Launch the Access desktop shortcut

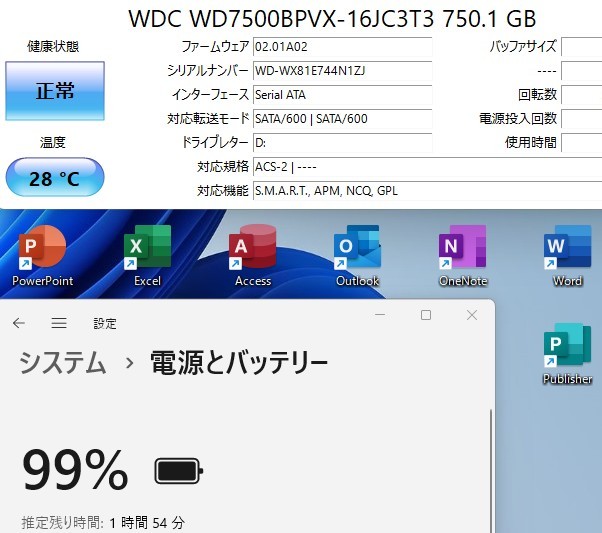coord(253,255)
